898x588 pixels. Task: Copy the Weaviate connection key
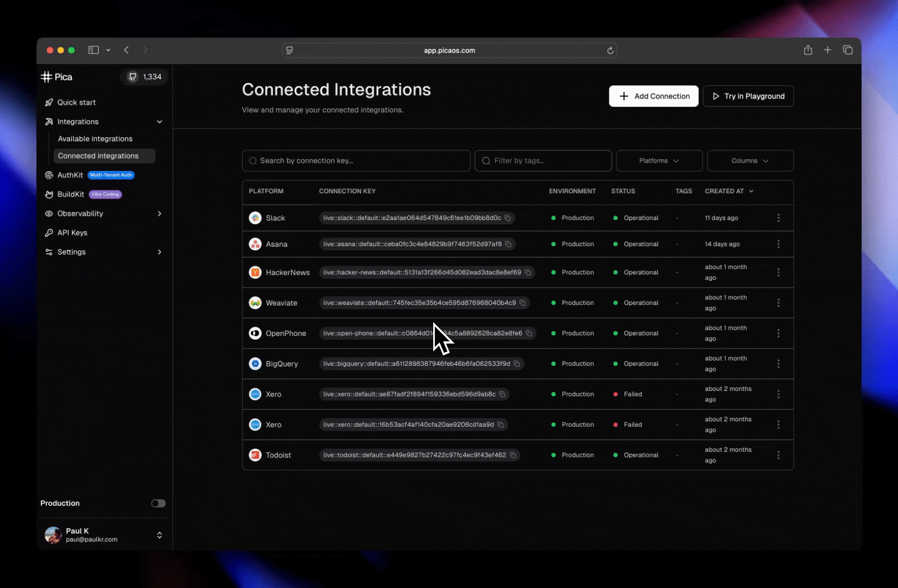[523, 303]
